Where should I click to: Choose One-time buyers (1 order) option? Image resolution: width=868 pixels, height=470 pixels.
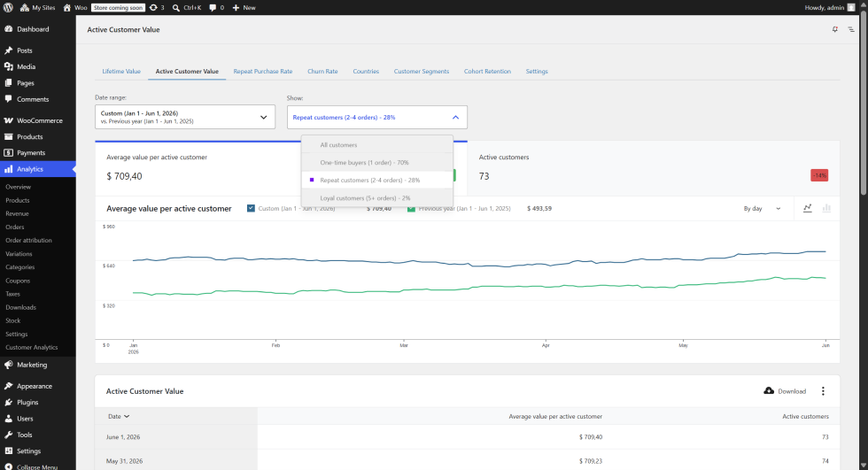coord(377,163)
